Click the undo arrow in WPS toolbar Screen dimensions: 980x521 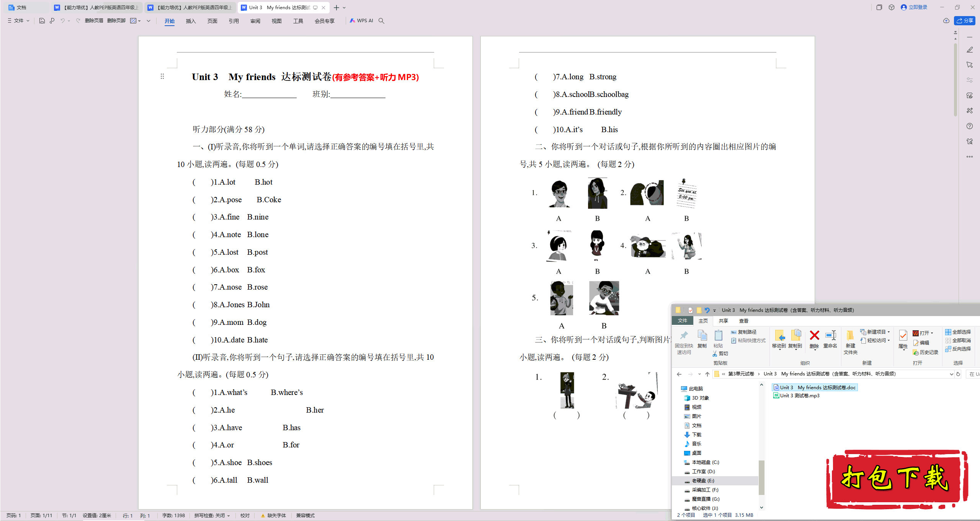point(62,21)
